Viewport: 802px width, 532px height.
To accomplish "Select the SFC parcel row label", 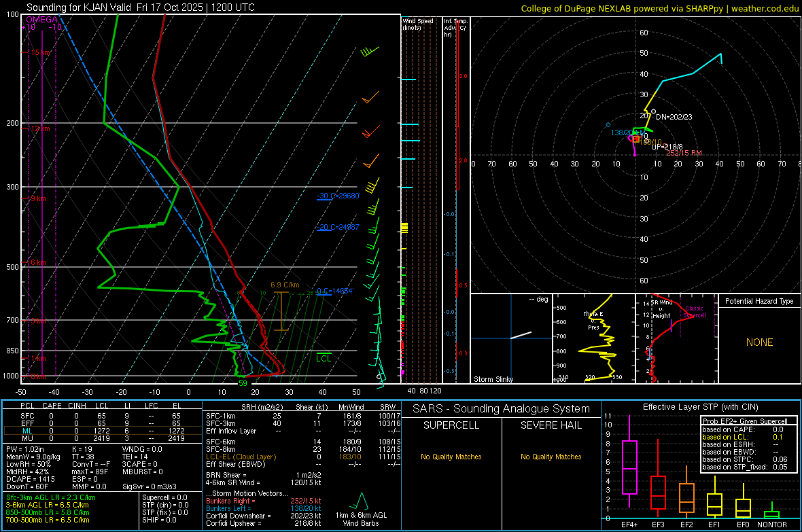I will (x=27, y=416).
